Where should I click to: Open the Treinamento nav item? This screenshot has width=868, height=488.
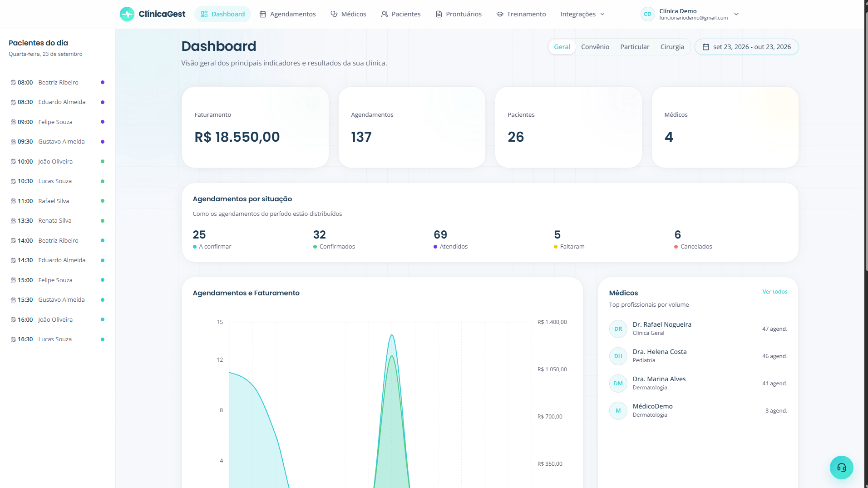click(x=521, y=14)
